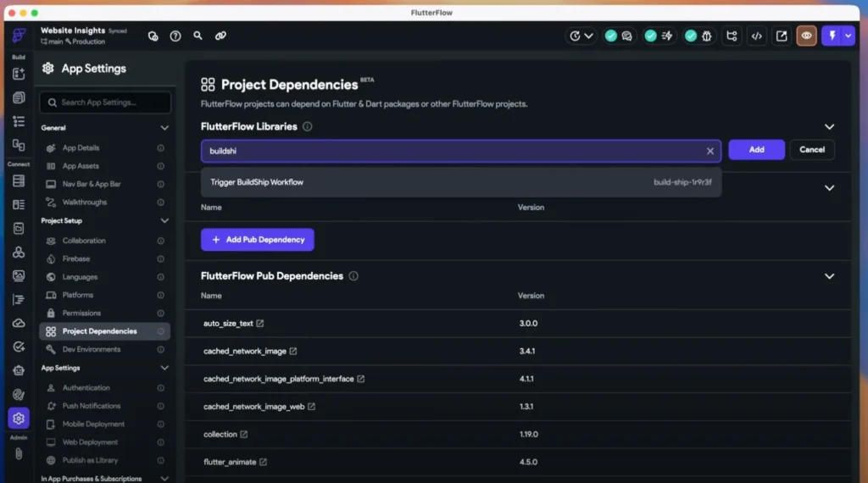Click Add Pub Dependency button

click(258, 240)
